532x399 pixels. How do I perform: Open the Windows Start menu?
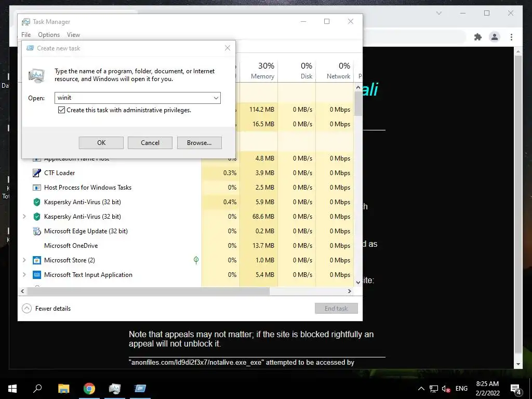[12, 389]
